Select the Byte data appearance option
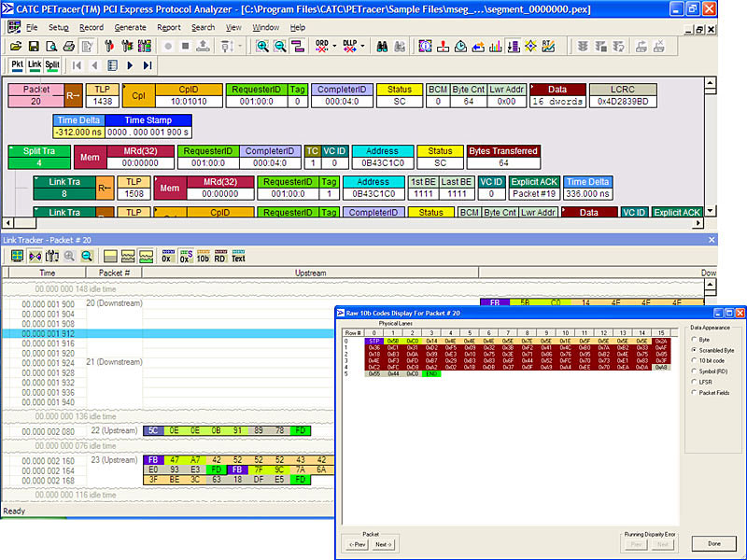The width and height of the screenshot is (747, 560). click(x=694, y=341)
